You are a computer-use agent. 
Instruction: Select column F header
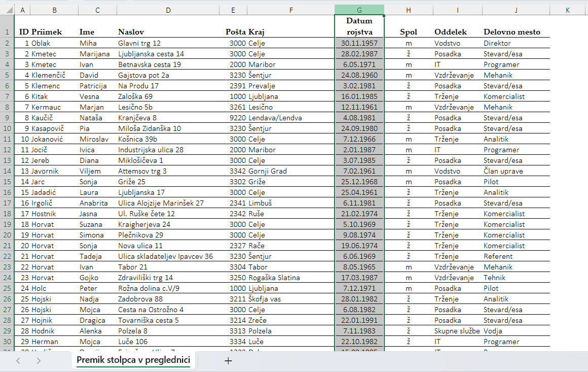(x=290, y=10)
